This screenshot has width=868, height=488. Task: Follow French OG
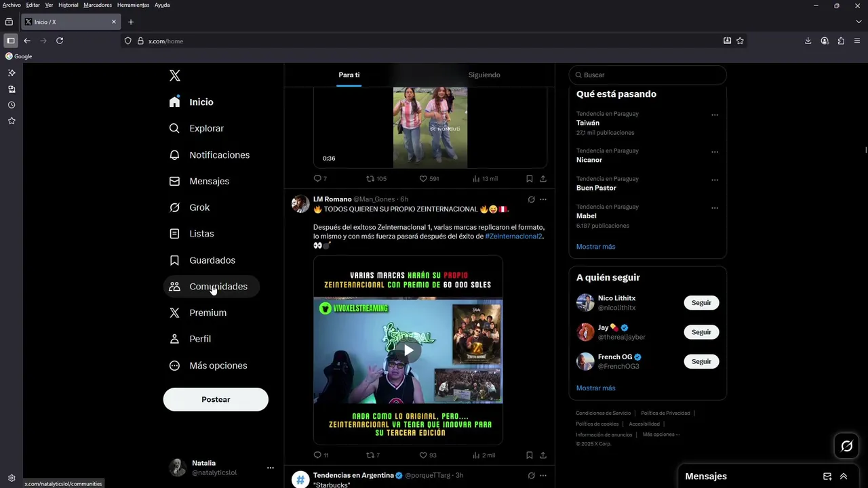701,361
